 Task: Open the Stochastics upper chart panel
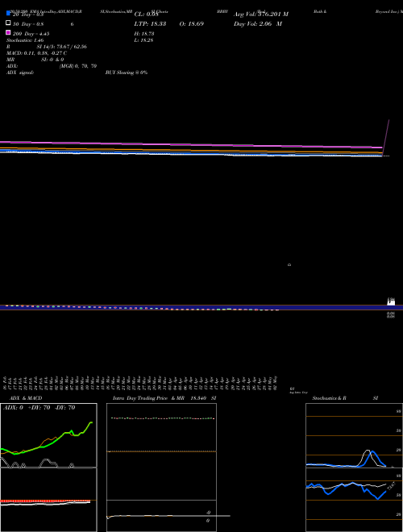coord(354,435)
